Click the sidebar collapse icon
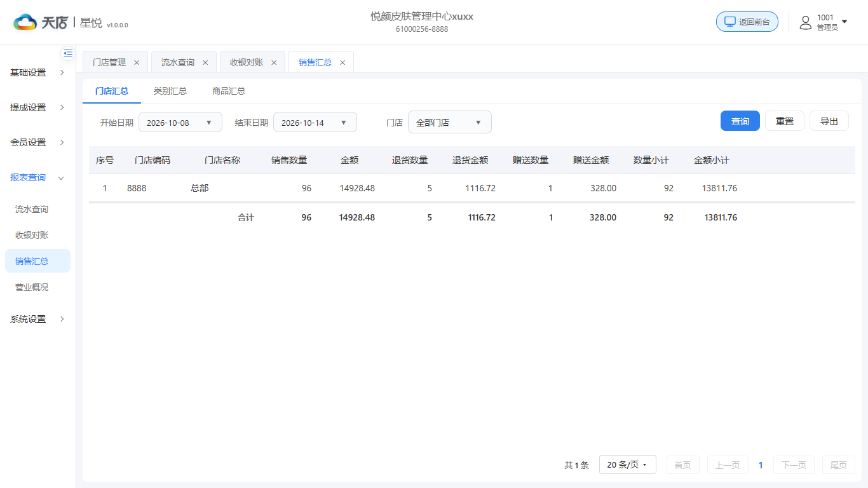The width and height of the screenshot is (868, 488). coord(68,53)
